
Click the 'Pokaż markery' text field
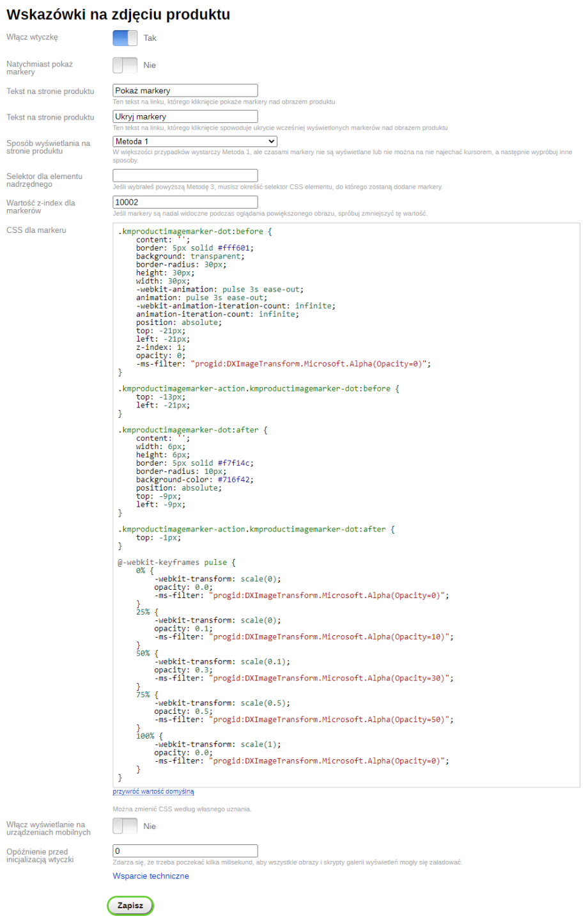[185, 91]
